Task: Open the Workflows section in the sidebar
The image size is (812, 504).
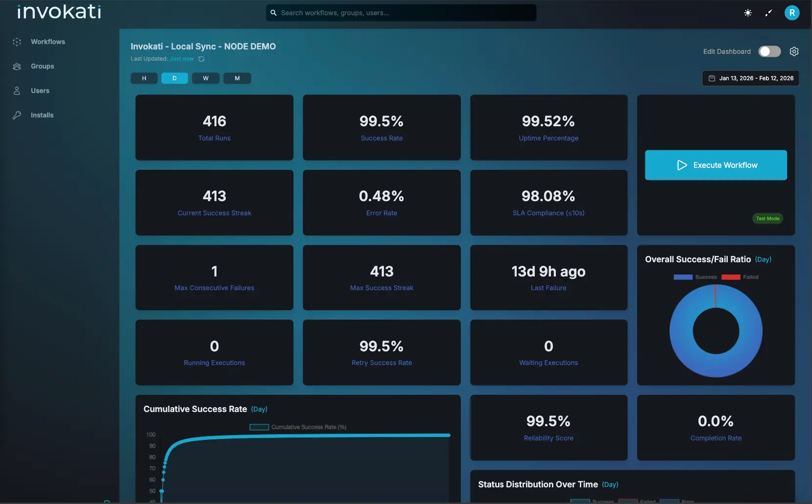Action: point(48,42)
